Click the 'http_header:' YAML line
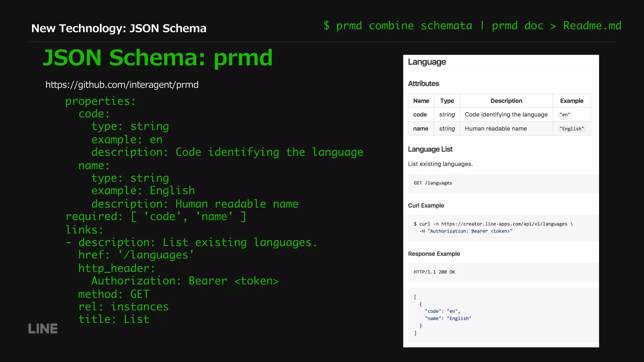644x362 pixels. tap(117, 268)
